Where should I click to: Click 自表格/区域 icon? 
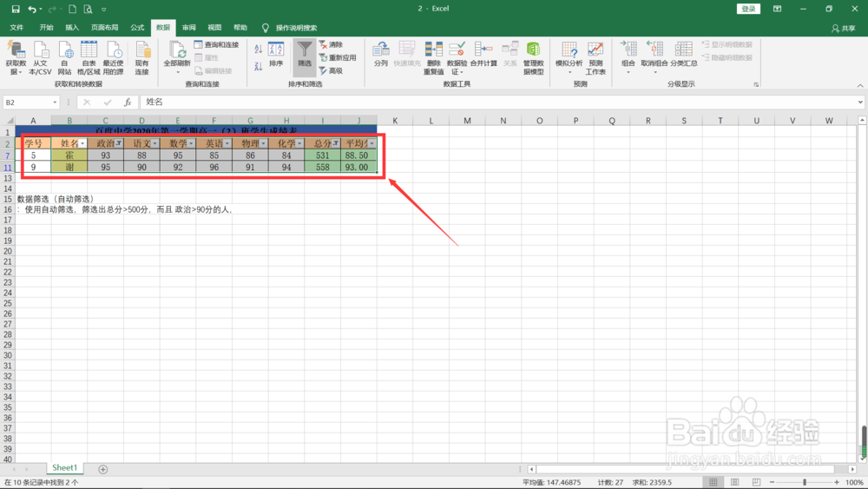coord(89,58)
